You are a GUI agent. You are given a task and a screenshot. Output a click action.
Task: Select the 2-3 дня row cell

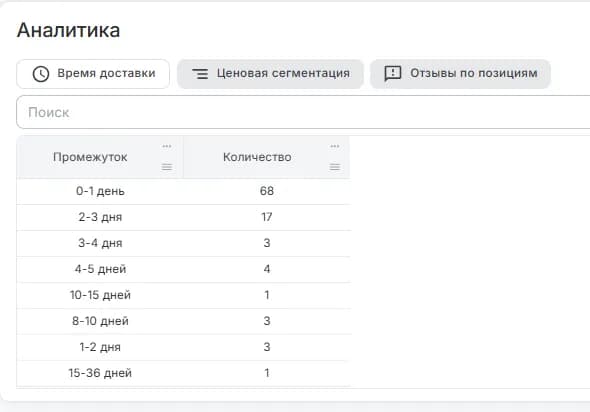point(100,217)
